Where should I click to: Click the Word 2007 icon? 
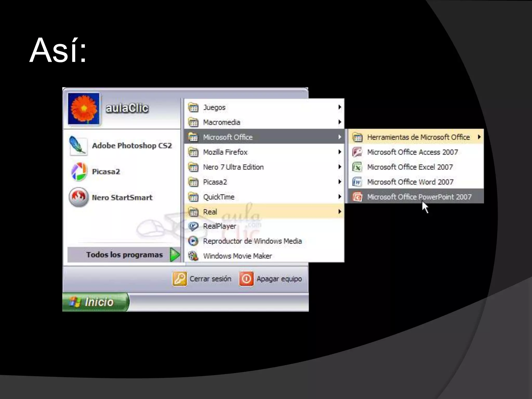click(x=357, y=182)
